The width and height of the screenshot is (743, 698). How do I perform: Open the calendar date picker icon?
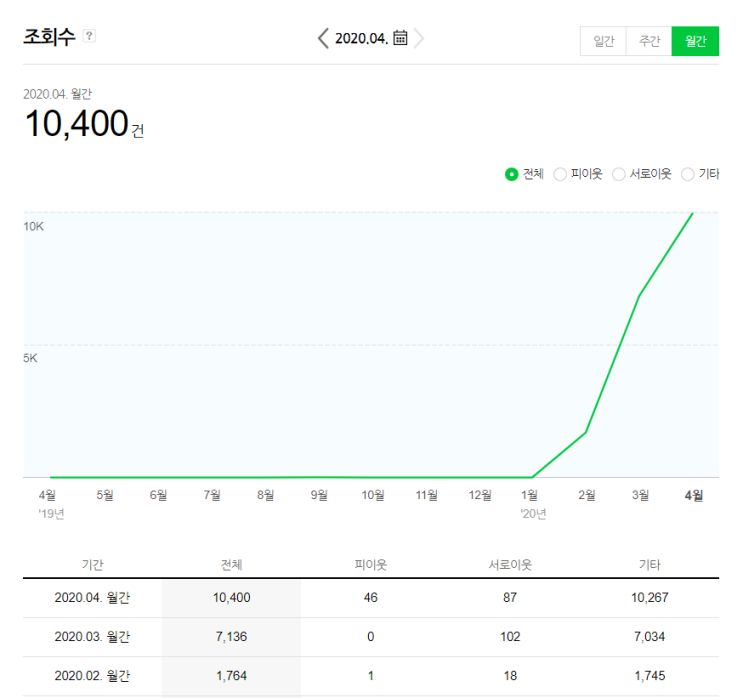pyautogui.click(x=400, y=37)
